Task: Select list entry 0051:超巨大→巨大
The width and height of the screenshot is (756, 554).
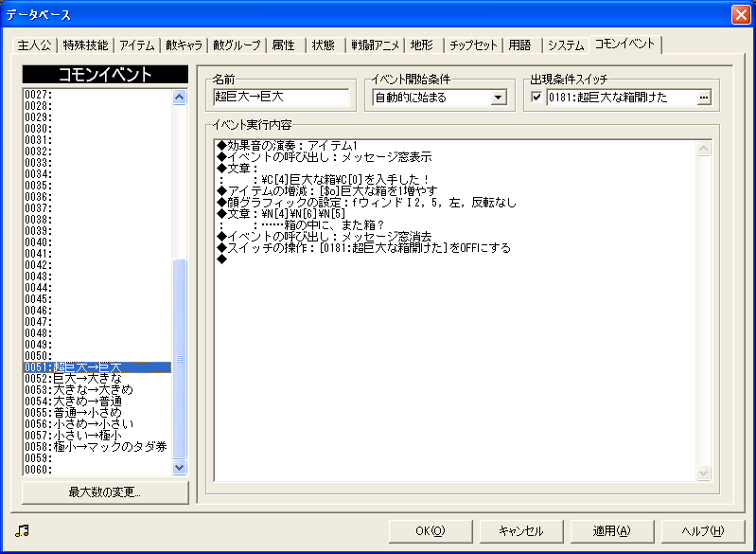Action: [x=97, y=367]
